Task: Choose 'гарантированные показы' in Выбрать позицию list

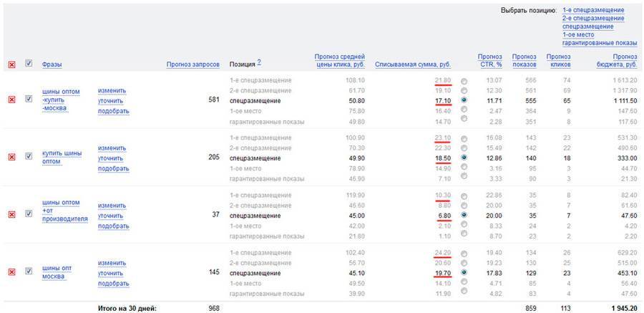Action: 600,43
